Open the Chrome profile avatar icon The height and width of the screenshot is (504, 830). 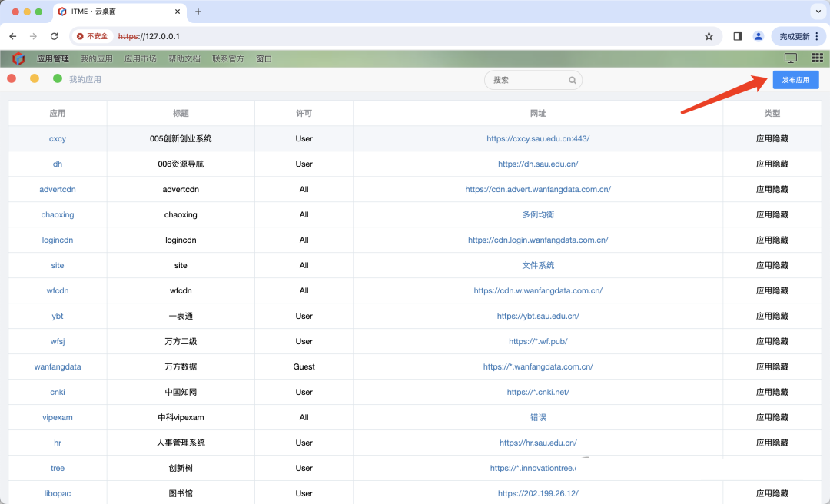(759, 36)
